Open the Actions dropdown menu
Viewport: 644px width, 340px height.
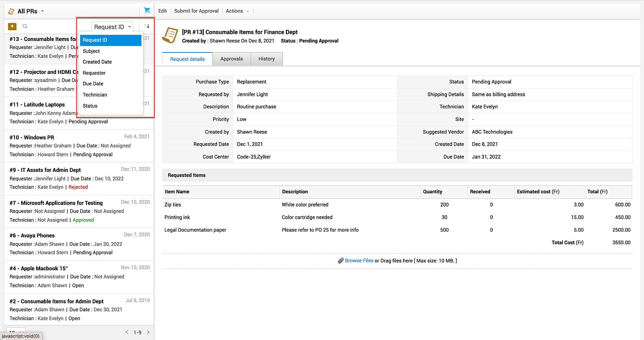coord(237,11)
